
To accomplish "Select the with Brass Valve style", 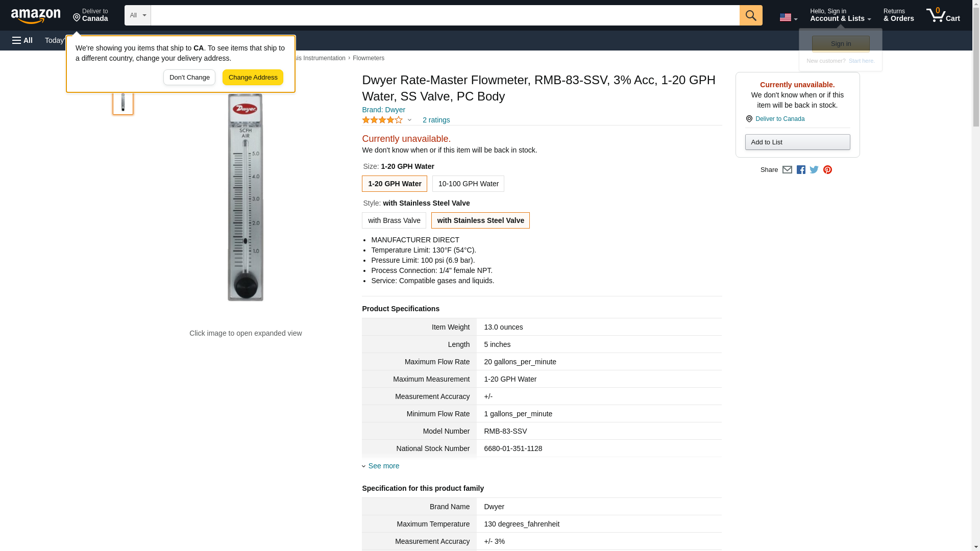I will coord(394,220).
